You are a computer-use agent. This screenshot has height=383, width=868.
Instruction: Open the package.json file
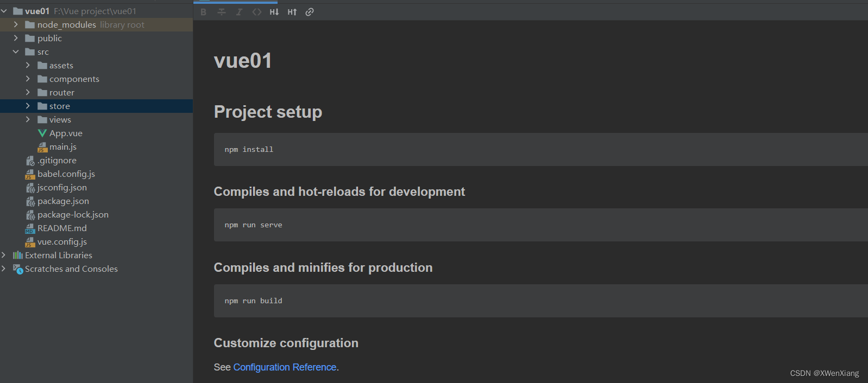63,201
